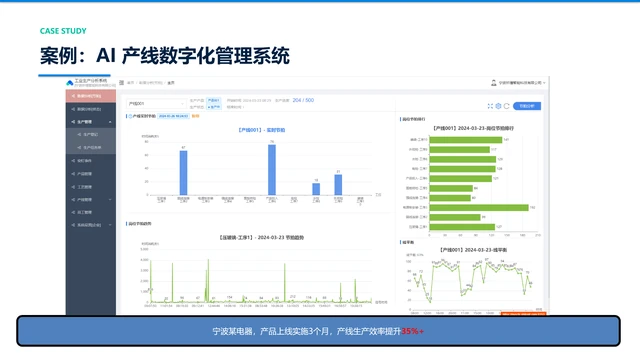This screenshot has width=640, height=360.
Task: Click the refresh icon next to the gear
Action: pos(507,106)
